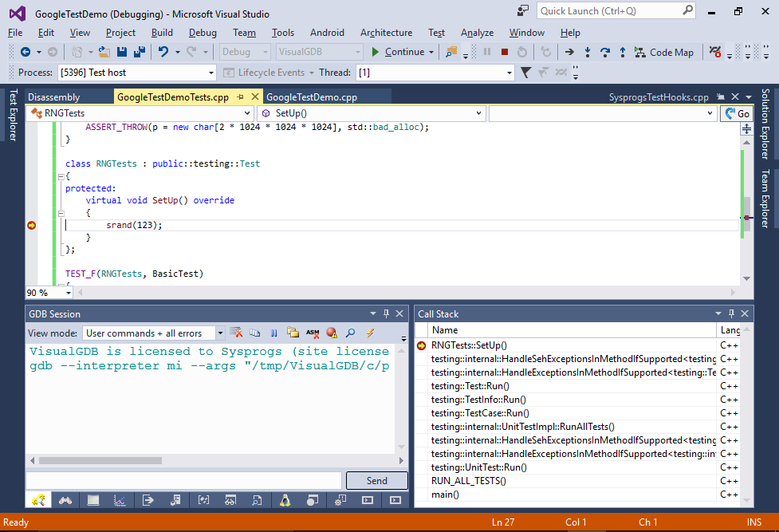
Task: Open the binoculars tool window tab
Action: point(65,500)
